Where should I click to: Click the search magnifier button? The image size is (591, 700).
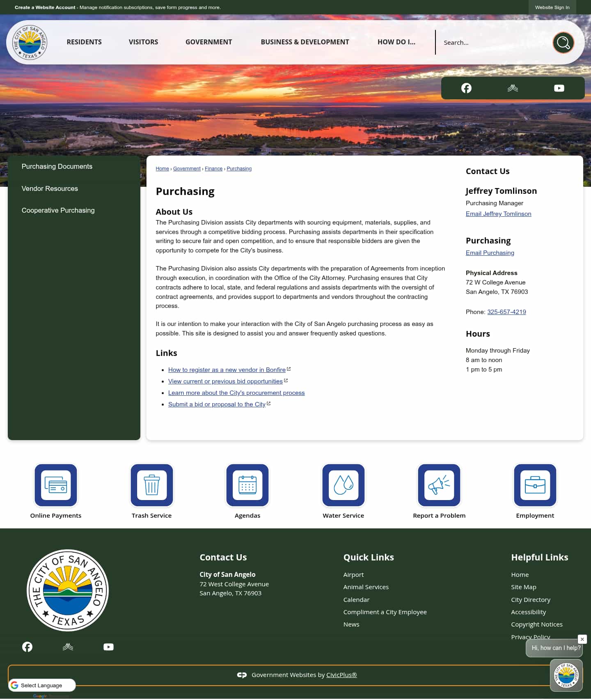(563, 42)
